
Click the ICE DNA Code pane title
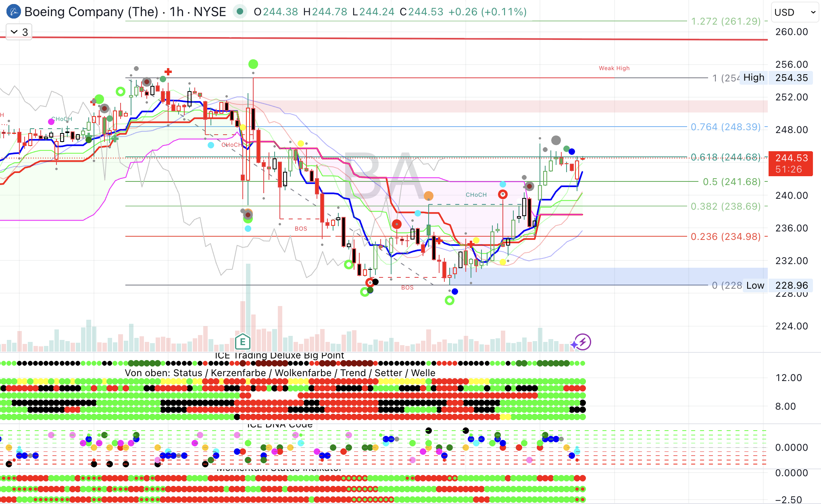click(x=279, y=425)
